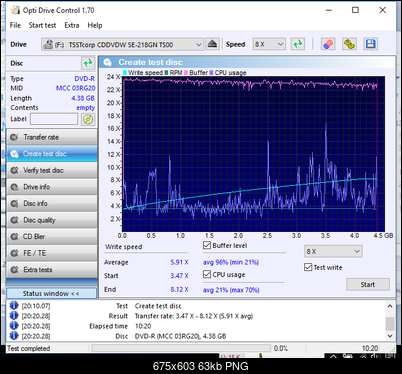Viewport: 402px width, 374px height.
Task: Open the Drive info panel
Action: 52,187
